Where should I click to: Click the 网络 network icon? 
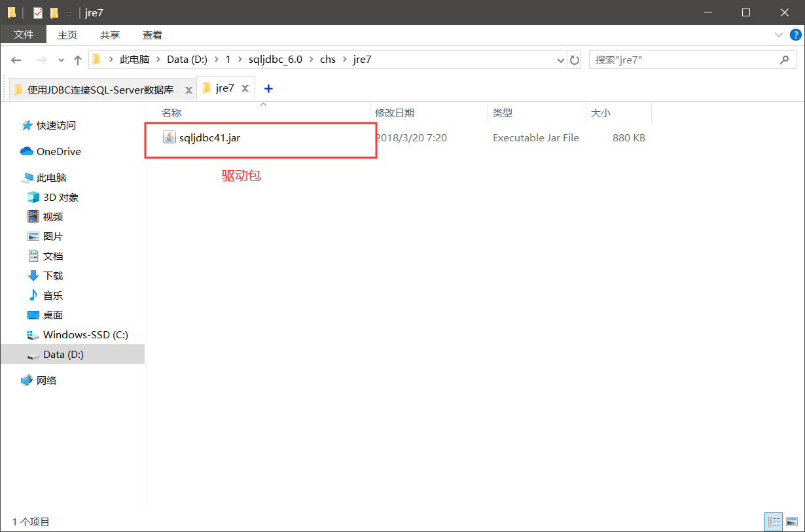click(27, 380)
